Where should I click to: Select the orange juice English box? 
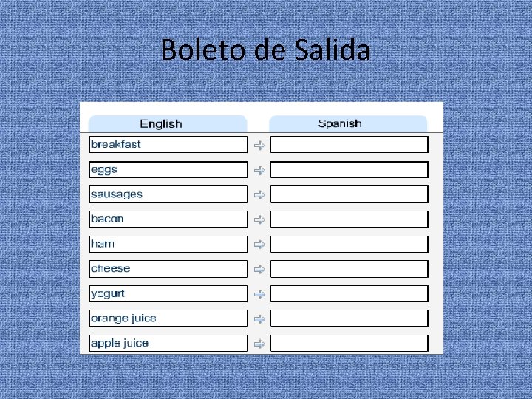(168, 318)
